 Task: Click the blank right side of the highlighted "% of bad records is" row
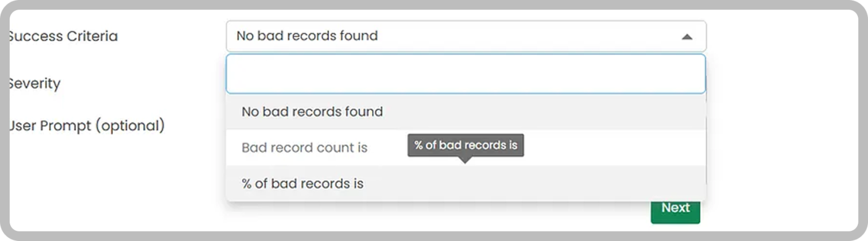[x=537, y=183]
